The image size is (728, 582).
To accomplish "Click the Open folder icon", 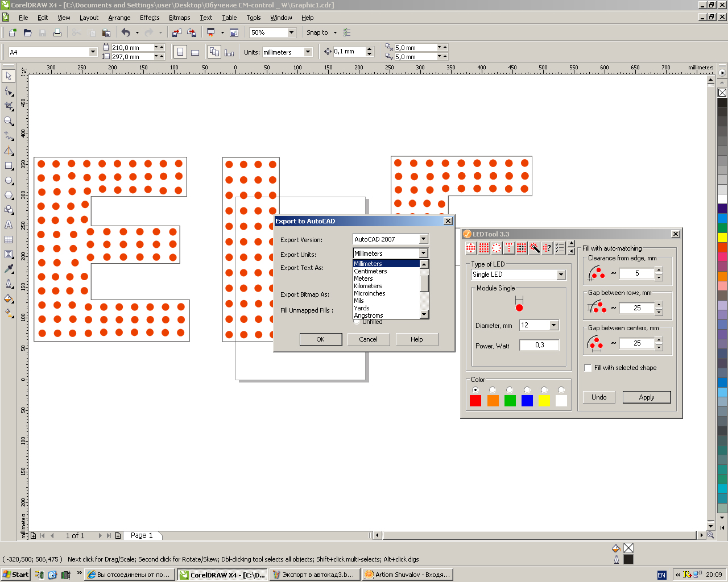I will click(27, 32).
